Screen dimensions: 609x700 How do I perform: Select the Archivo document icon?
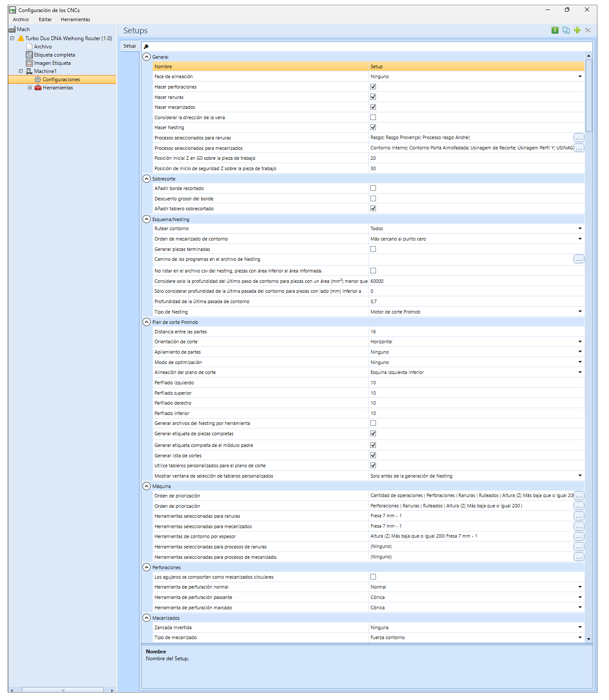click(29, 47)
